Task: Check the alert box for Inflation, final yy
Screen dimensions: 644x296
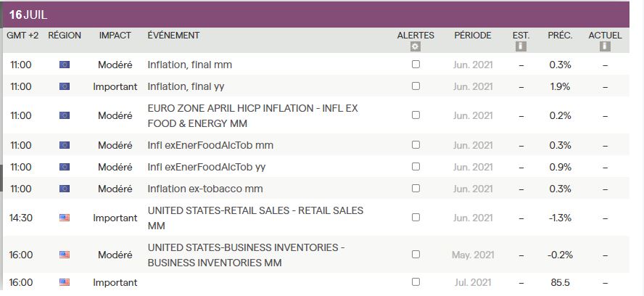Action: pyautogui.click(x=416, y=86)
